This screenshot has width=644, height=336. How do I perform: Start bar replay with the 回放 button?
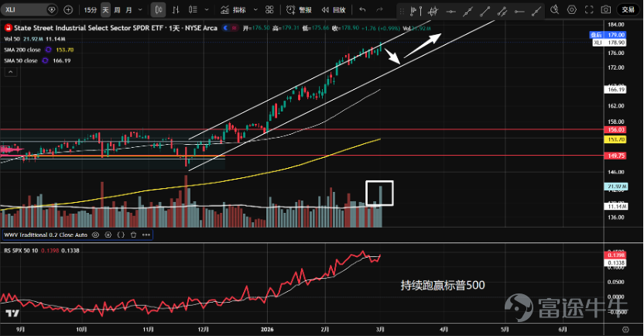pos(333,10)
